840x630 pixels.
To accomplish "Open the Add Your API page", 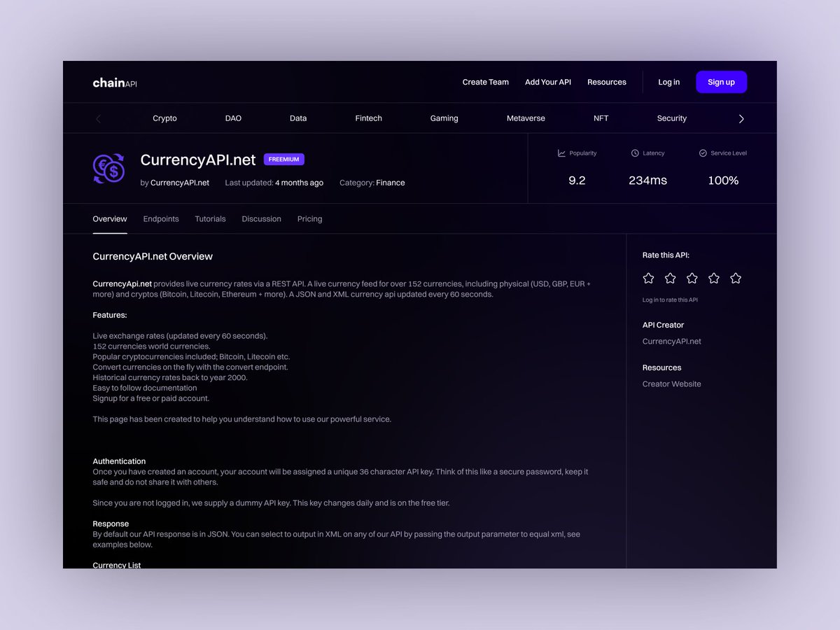I will click(548, 83).
